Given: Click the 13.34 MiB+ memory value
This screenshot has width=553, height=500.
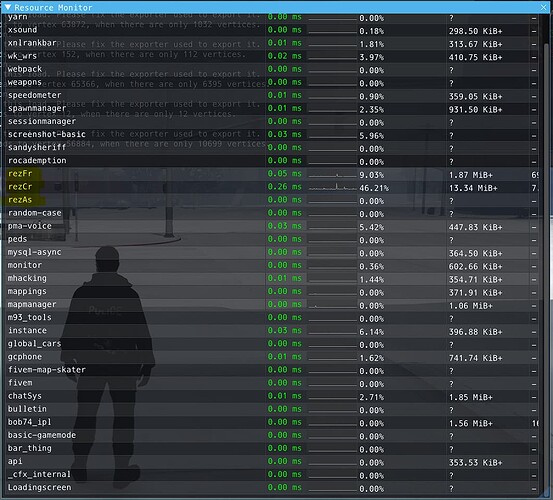Looking at the screenshot, I should click(x=473, y=188).
